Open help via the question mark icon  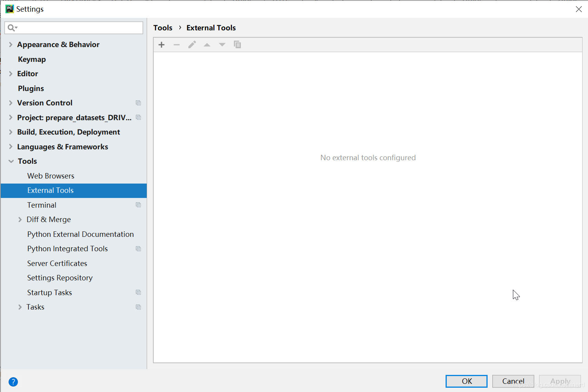coord(13,382)
